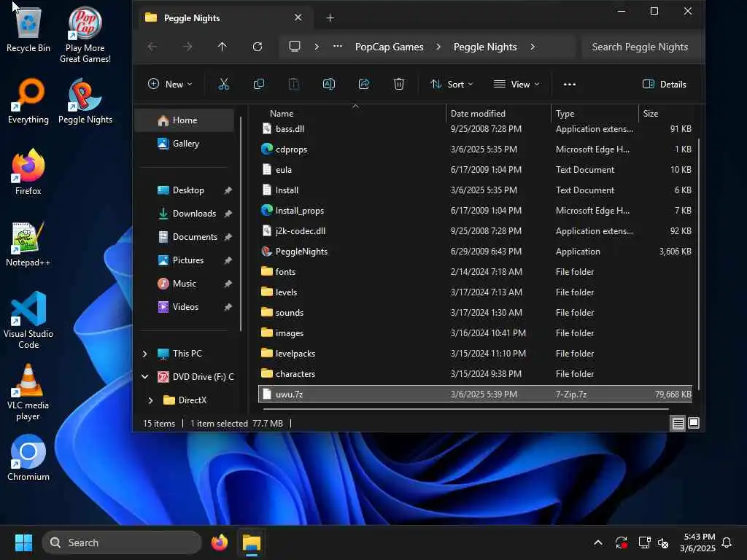This screenshot has width=747, height=560.
Task: Go back with the left arrow
Action: tap(152, 47)
